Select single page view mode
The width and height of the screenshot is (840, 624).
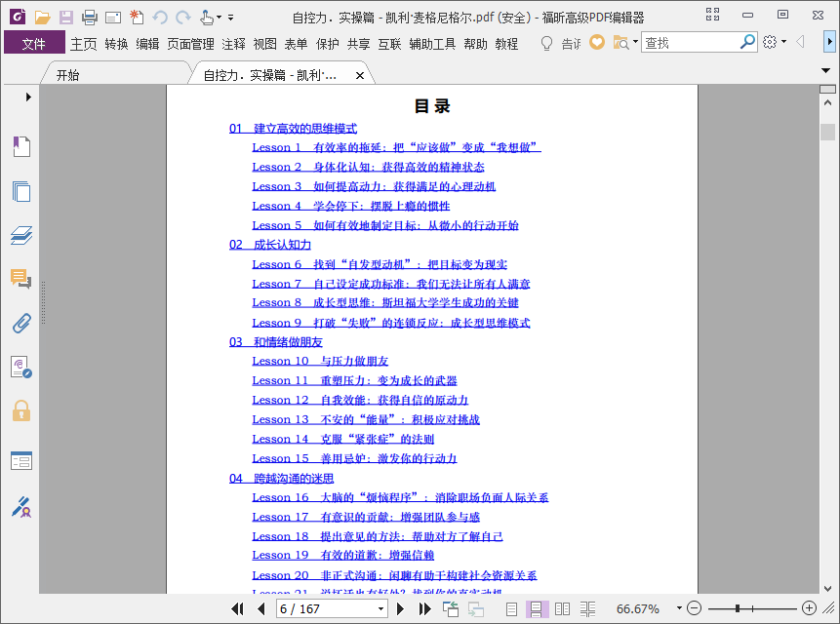click(x=511, y=608)
